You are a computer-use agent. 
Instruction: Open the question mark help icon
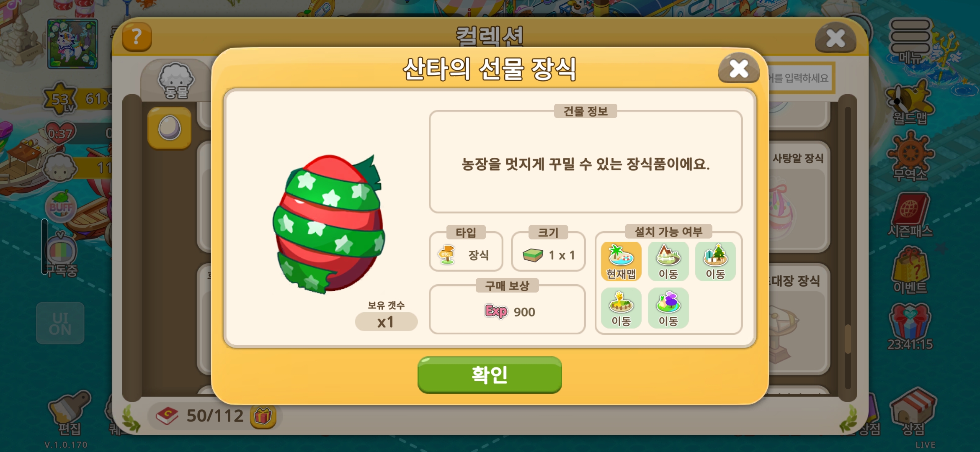137,37
